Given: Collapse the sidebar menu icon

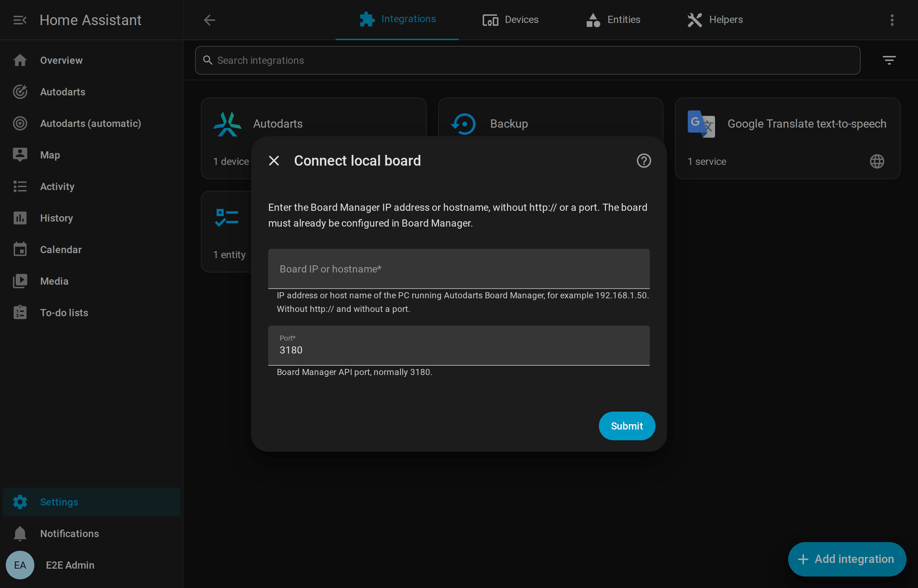Looking at the screenshot, I should click(20, 20).
